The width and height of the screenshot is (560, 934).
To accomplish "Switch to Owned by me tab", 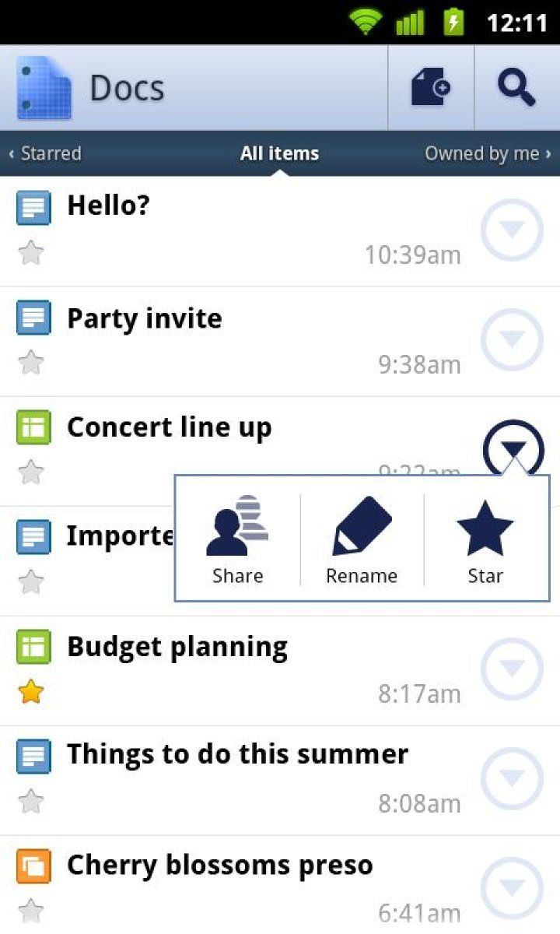I will tap(487, 153).
